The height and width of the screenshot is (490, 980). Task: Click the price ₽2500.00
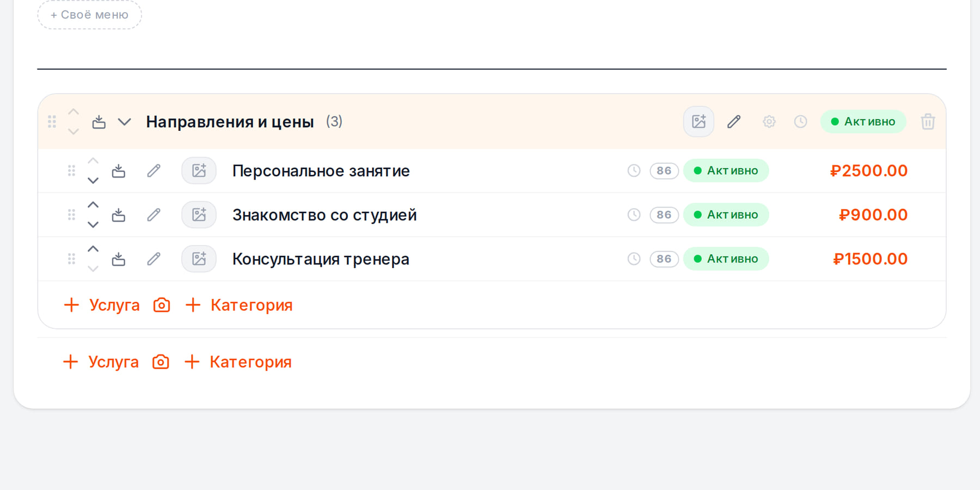[x=868, y=170]
